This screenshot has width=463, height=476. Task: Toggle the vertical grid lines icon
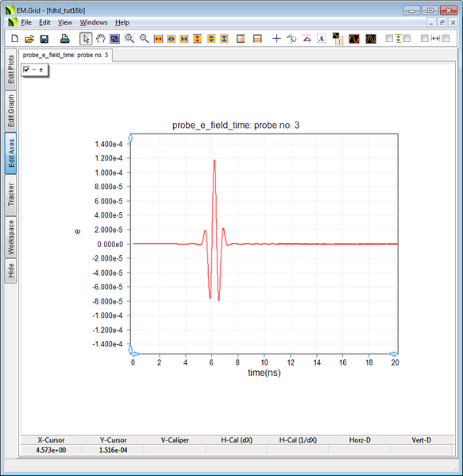pyautogui.click(x=241, y=39)
